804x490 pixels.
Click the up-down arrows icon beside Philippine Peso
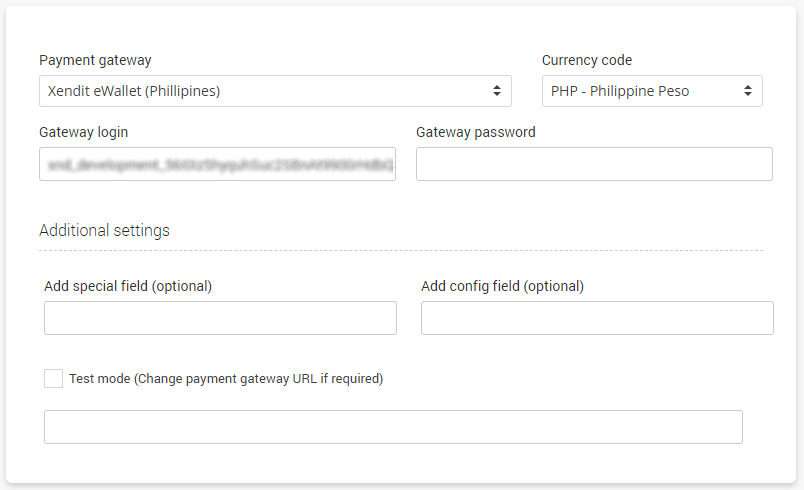click(x=748, y=91)
